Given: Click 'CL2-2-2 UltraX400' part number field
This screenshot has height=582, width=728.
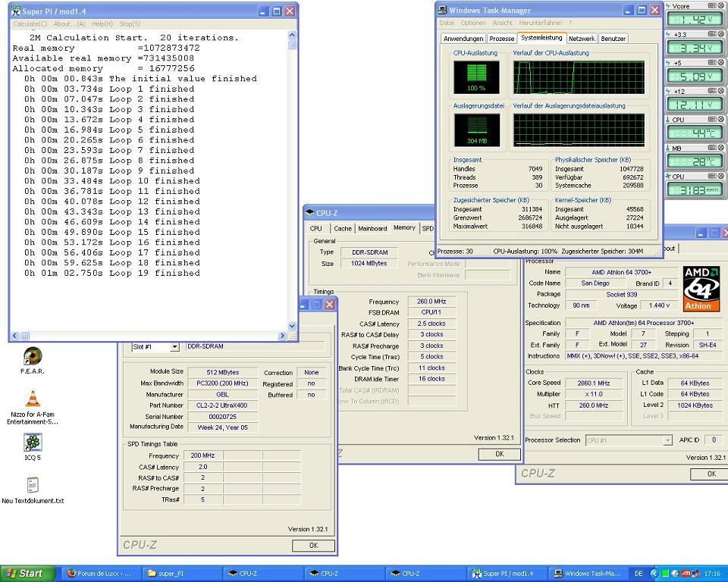Looking at the screenshot, I should [222, 405].
